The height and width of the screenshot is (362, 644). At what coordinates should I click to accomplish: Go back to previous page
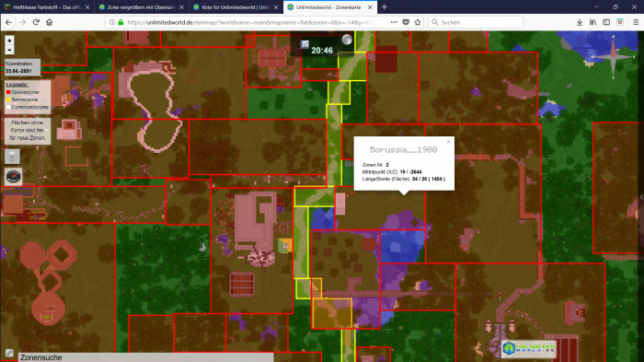pyautogui.click(x=9, y=22)
